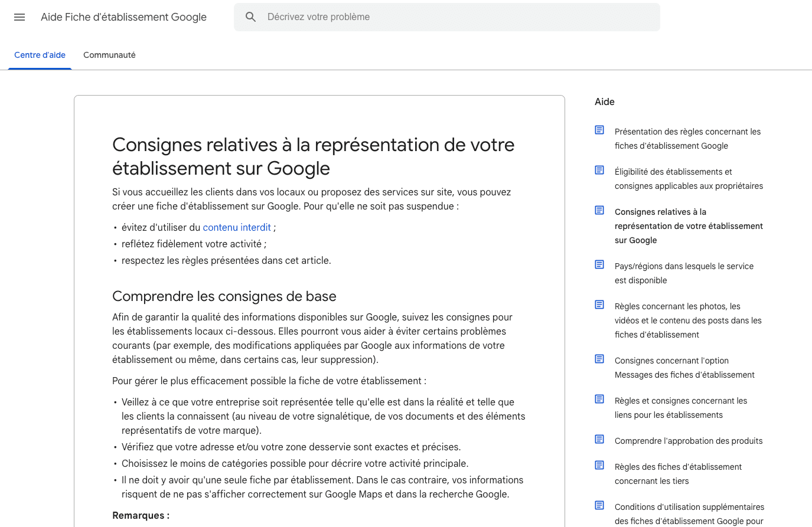Viewport: 812px width, 527px height.
Task: Switch to the Communauté tab
Action: pos(109,55)
